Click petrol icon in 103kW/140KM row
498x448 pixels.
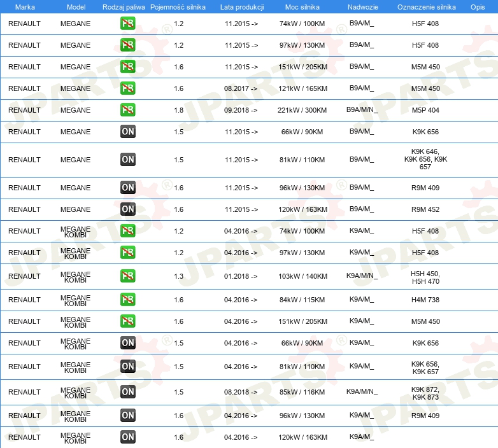pos(127,276)
